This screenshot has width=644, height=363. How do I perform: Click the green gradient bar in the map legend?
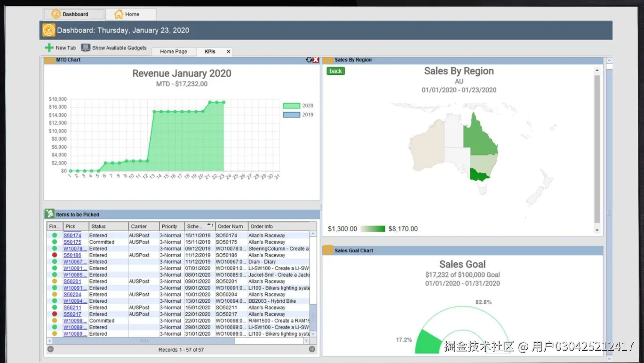tap(373, 229)
